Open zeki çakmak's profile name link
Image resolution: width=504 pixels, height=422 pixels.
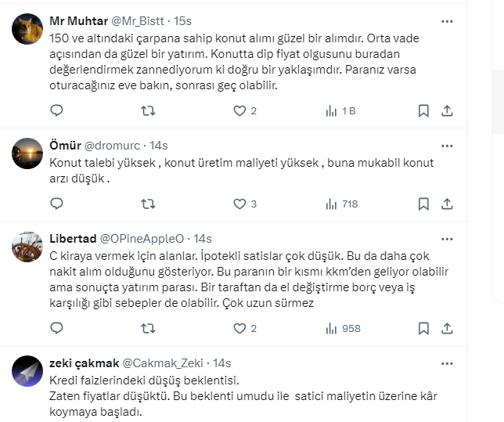(85, 362)
